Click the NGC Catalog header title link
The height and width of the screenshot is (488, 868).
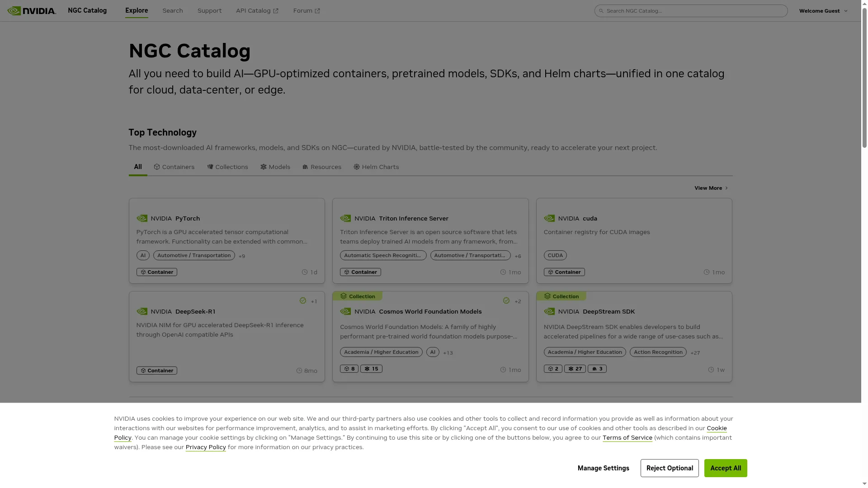[x=87, y=10]
